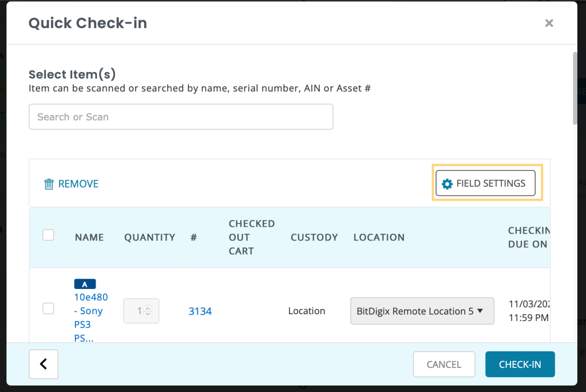Open Field Settings
The image size is (586, 392).
(485, 183)
